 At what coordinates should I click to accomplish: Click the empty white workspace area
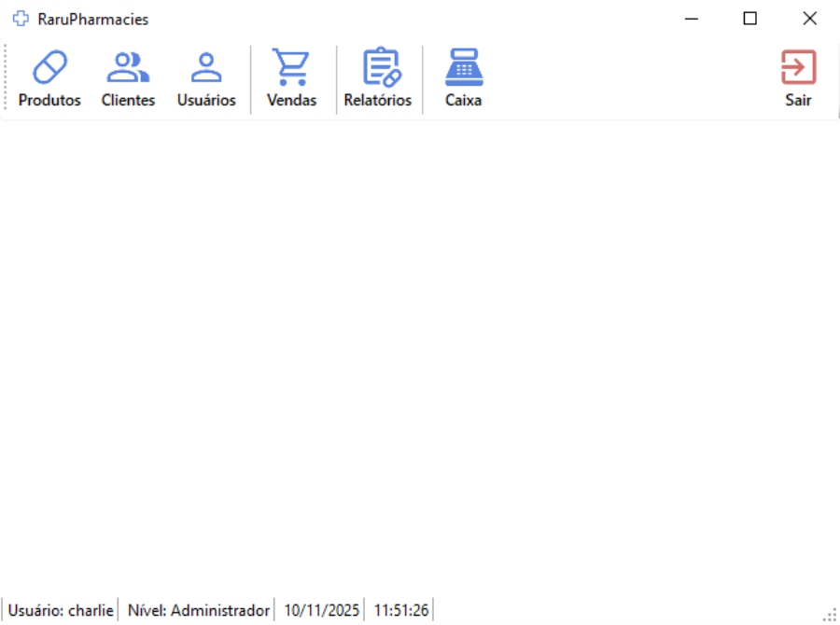(x=420, y=354)
